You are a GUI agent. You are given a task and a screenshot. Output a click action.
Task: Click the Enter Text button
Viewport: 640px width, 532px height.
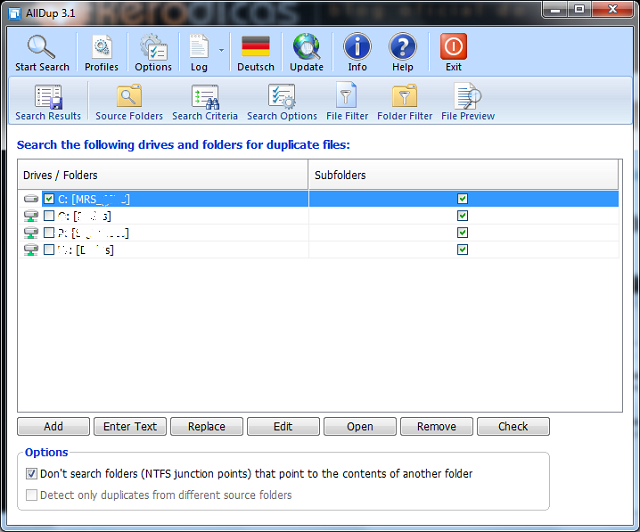click(130, 426)
